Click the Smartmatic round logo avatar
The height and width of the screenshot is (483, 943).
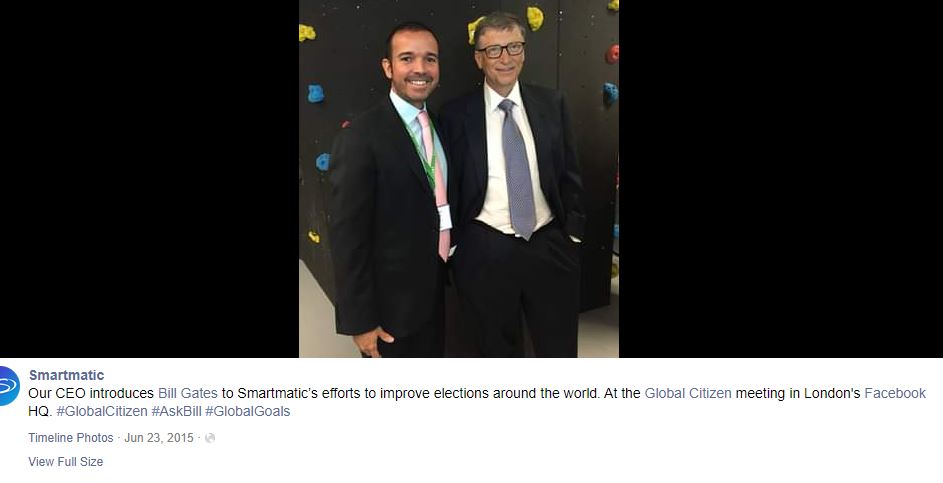[8, 386]
